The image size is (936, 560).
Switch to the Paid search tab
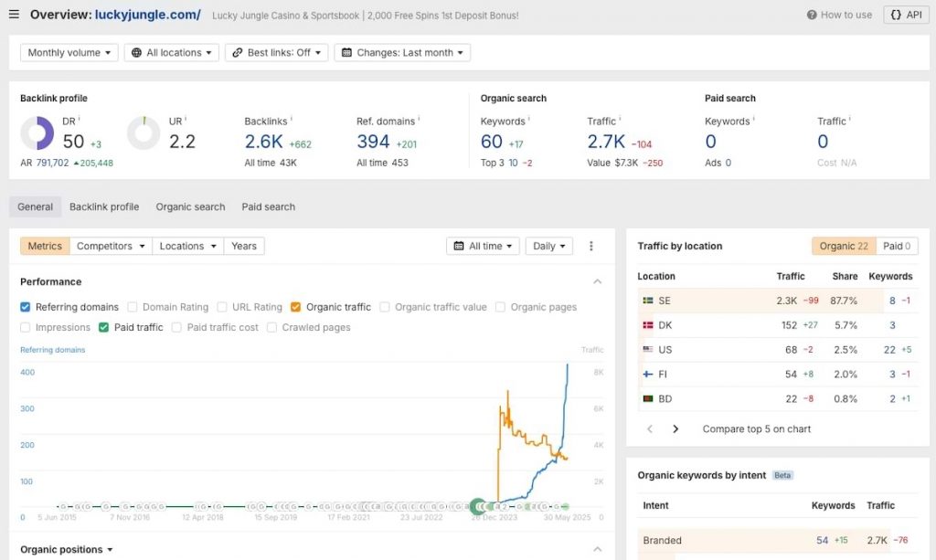(268, 207)
